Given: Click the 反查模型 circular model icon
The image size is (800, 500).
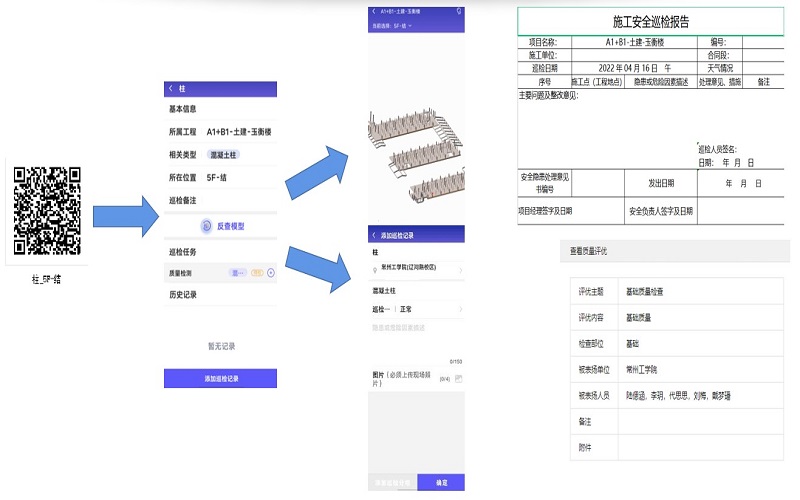Looking at the screenshot, I should click(x=207, y=226).
